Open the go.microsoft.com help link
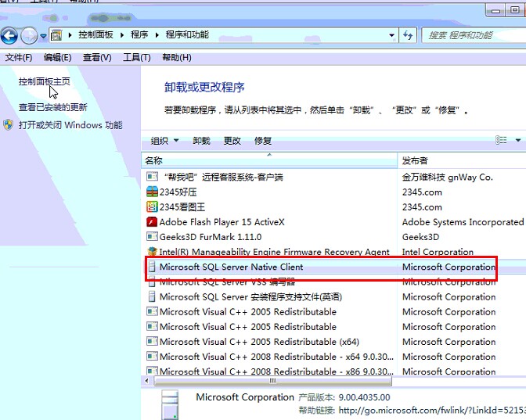This screenshot has height=420, width=526. pyautogui.click(x=432, y=411)
